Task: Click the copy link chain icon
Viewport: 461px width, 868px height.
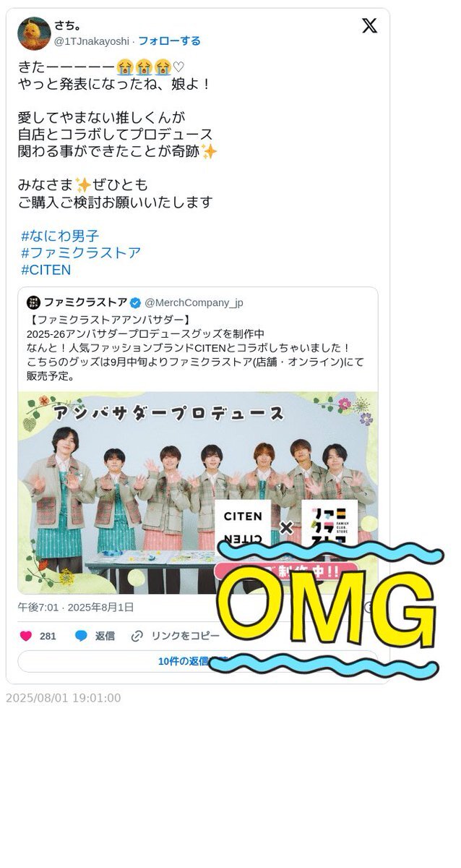Action: point(137,636)
